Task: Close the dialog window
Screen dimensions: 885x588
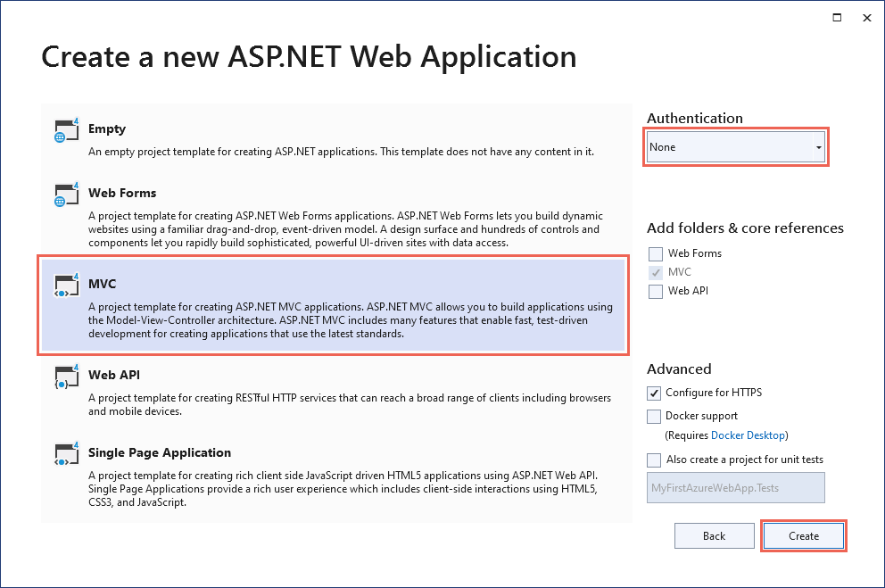Action: click(x=864, y=17)
